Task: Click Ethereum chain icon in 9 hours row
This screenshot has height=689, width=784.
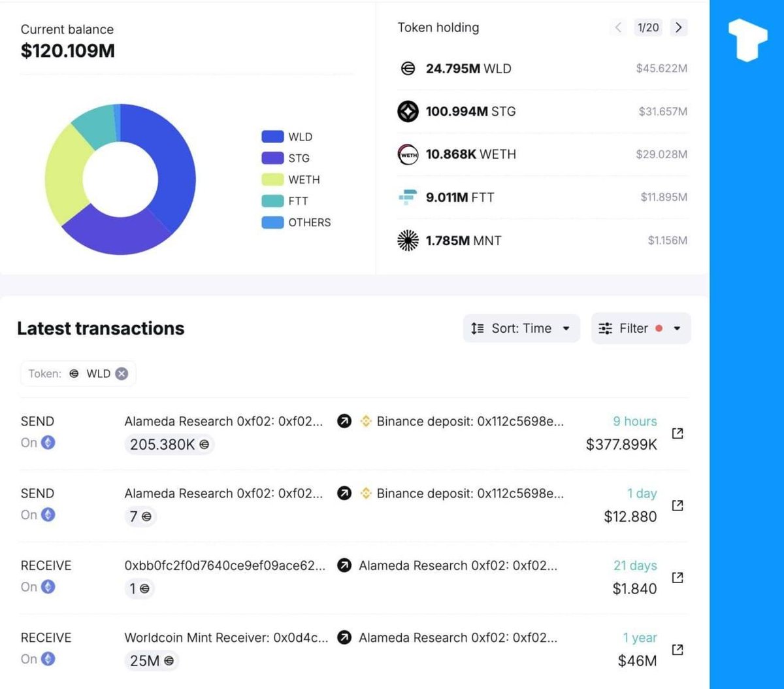Action: coord(48,443)
